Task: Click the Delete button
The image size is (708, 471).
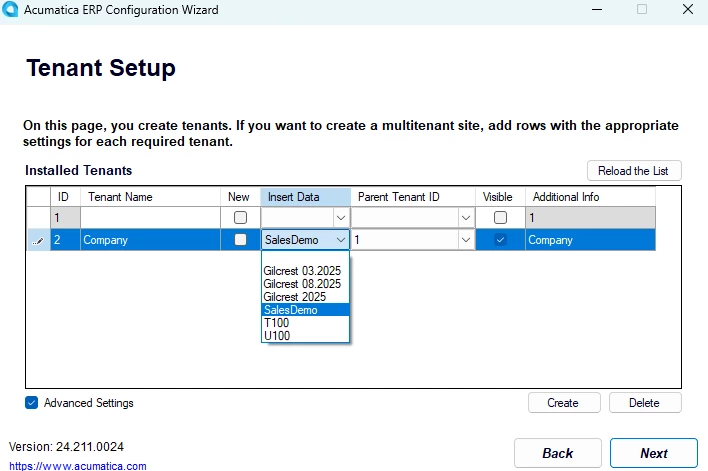Action: pos(645,402)
